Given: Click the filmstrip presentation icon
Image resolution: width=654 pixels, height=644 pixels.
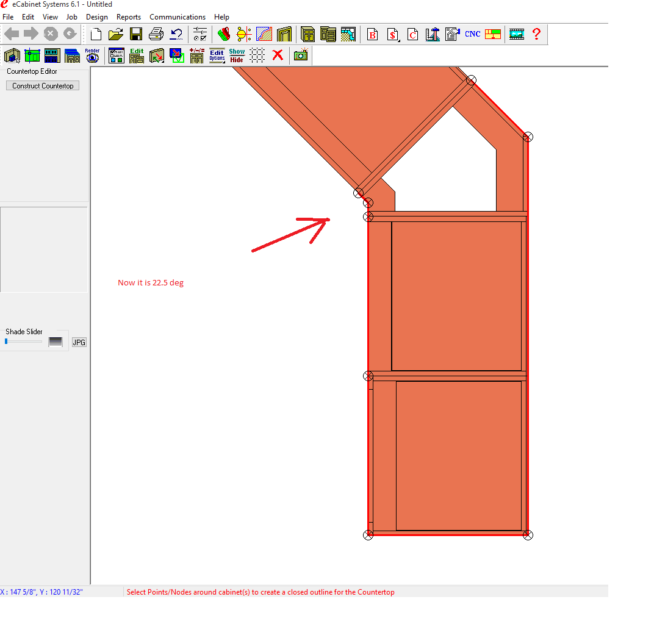Looking at the screenshot, I should point(517,34).
